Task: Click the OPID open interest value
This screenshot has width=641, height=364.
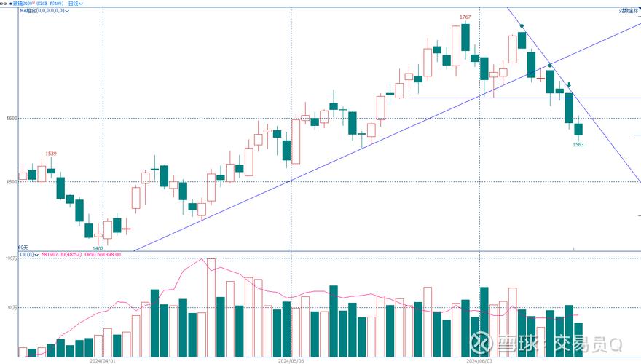Action: click(x=103, y=254)
